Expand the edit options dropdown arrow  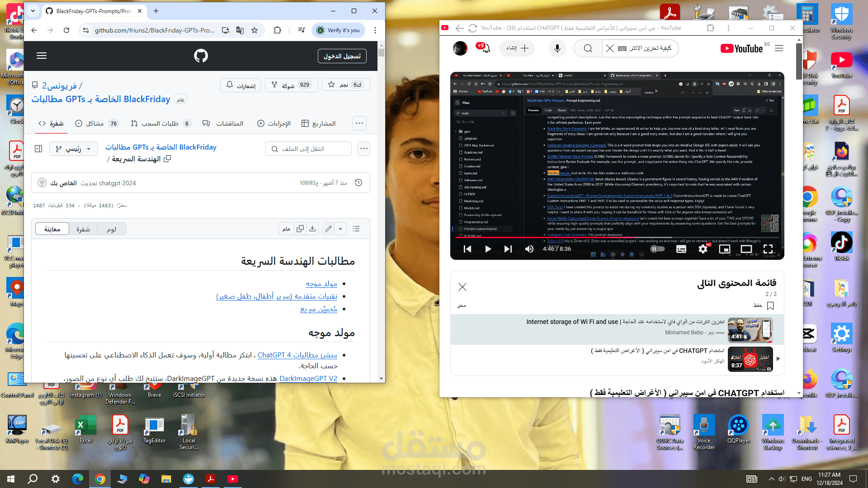(x=340, y=229)
